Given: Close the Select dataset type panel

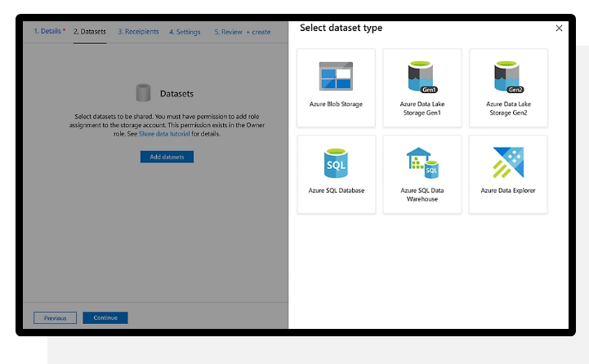Looking at the screenshot, I should pyautogui.click(x=559, y=29).
